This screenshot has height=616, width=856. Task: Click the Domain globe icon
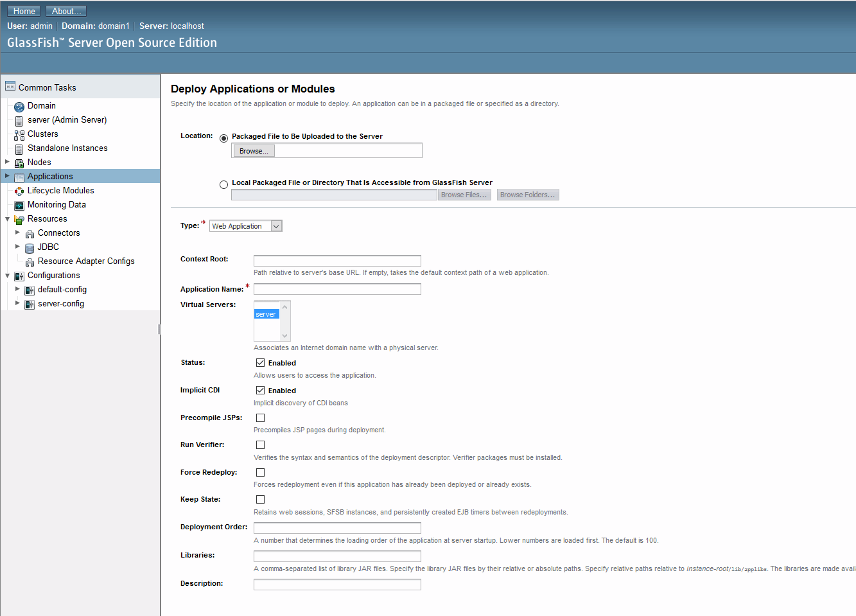[x=19, y=105]
